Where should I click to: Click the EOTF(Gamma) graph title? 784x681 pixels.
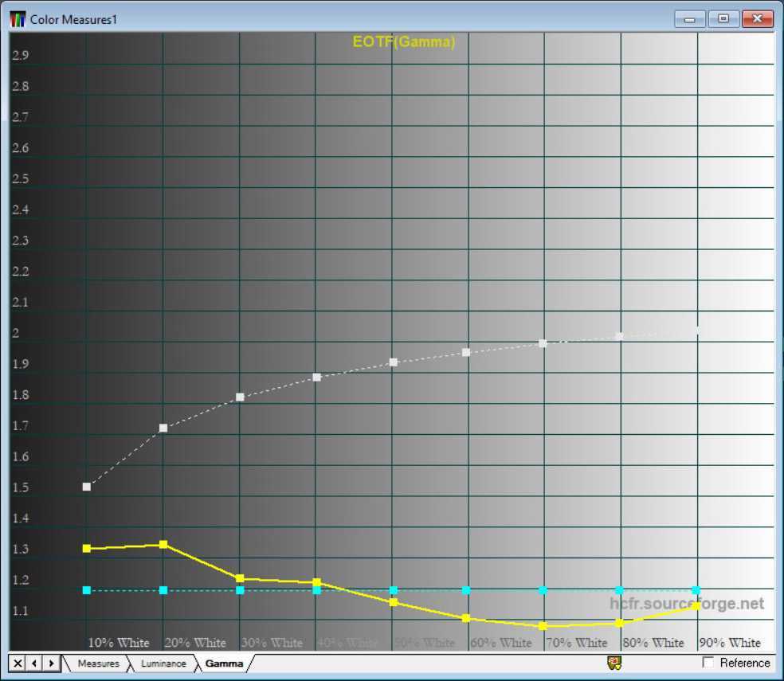tap(404, 42)
